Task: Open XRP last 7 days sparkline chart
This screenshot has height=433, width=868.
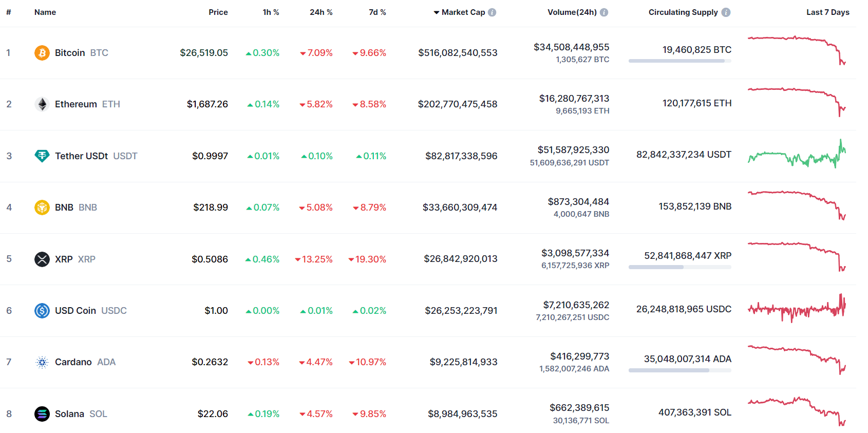Action: pyautogui.click(x=797, y=256)
